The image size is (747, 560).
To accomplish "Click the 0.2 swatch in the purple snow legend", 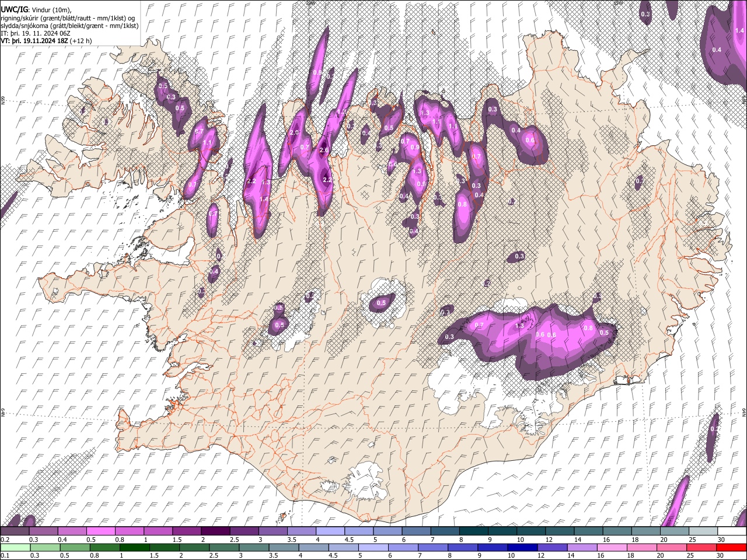I will (15, 531).
